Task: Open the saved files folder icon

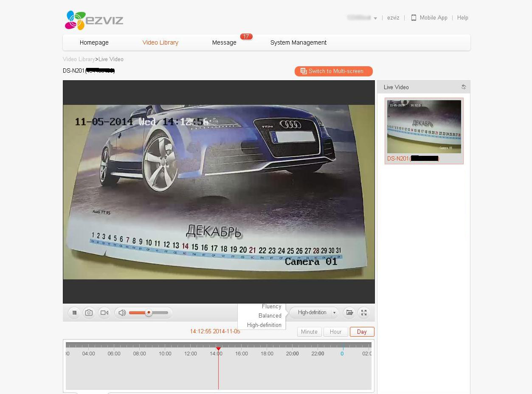Action: [x=349, y=313]
